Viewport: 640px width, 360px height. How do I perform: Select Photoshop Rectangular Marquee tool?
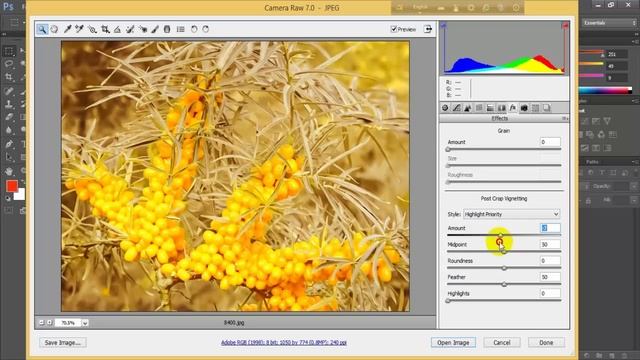click(9, 51)
